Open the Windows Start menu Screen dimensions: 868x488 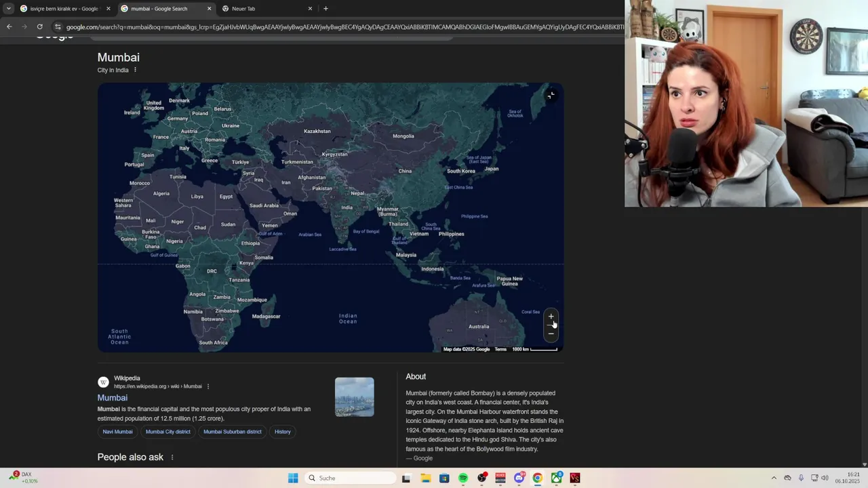(293, 478)
